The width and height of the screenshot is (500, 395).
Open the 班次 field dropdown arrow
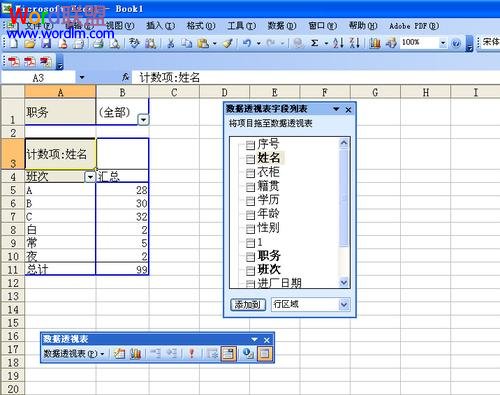point(90,177)
